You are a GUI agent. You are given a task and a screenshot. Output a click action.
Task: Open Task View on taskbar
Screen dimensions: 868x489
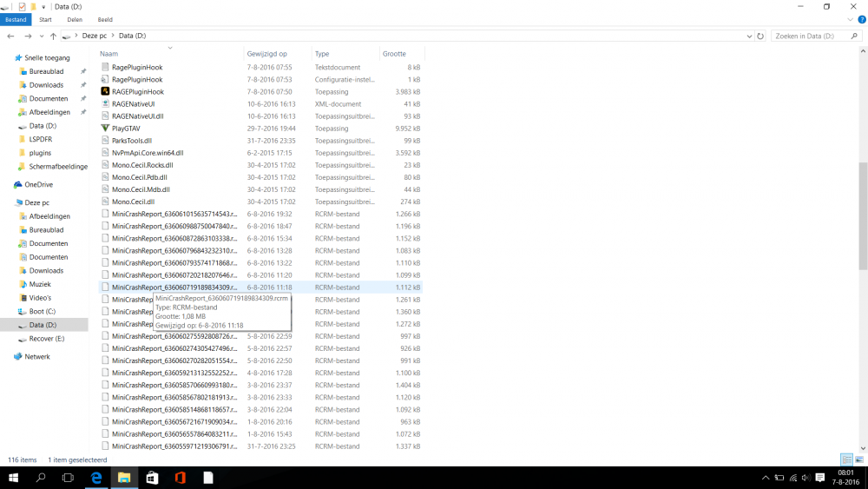pyautogui.click(x=68, y=478)
